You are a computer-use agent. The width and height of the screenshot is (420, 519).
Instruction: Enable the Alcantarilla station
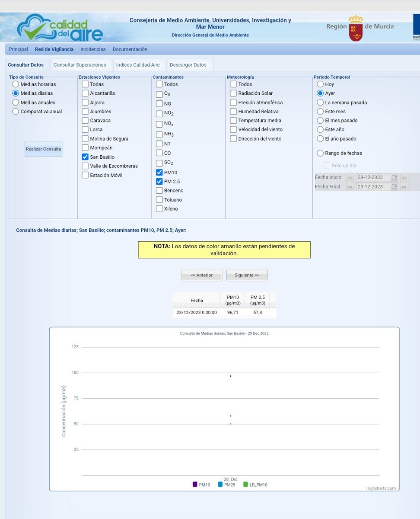point(86,93)
